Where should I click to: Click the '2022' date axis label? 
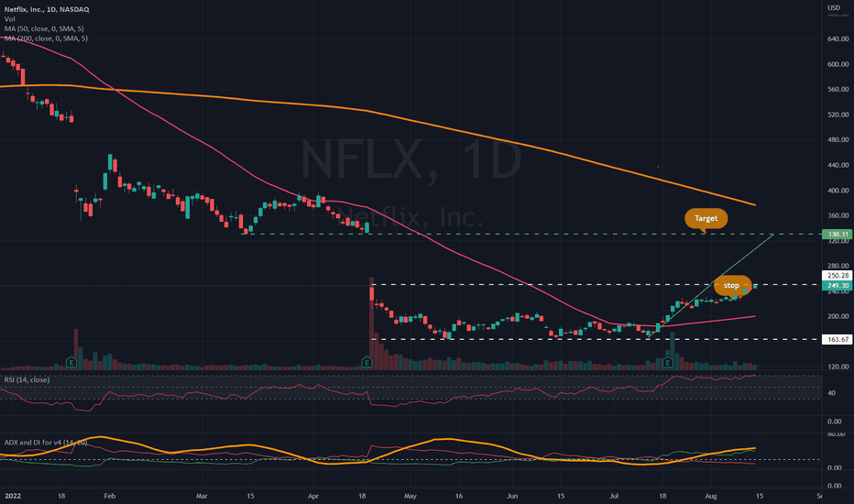13,497
